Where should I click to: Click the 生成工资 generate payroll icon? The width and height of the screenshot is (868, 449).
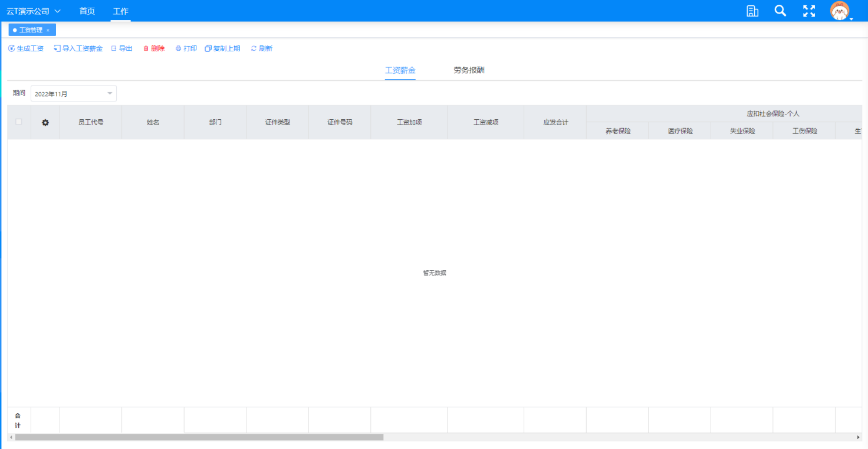point(11,48)
